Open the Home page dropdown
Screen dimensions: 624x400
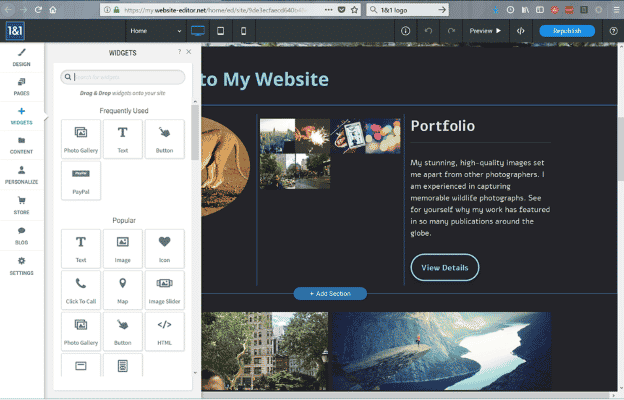tap(156, 31)
